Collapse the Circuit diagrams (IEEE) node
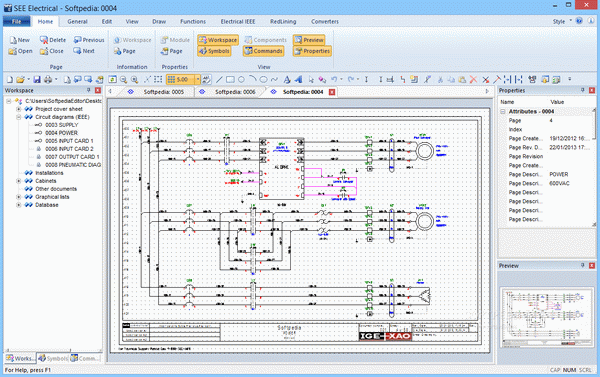The image size is (600, 377). point(18,117)
